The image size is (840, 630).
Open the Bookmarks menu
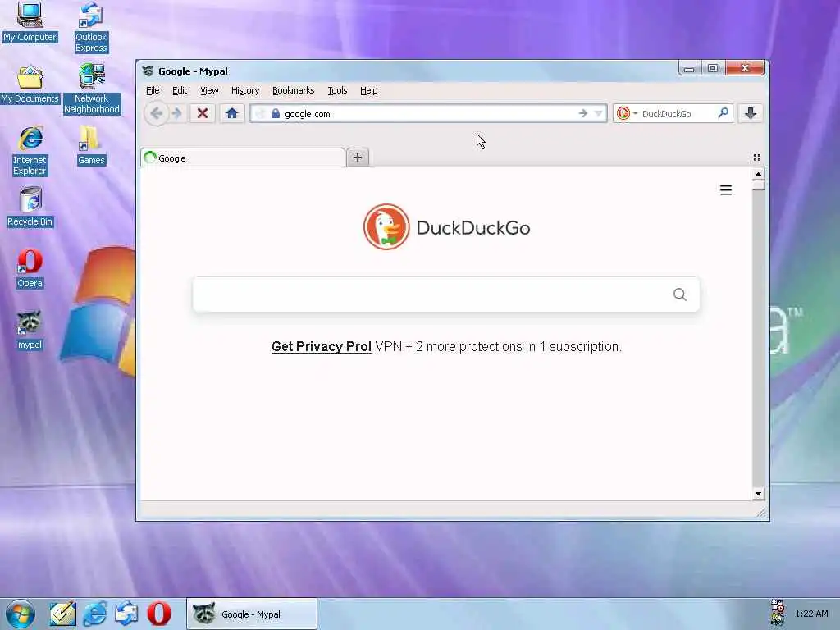click(293, 90)
